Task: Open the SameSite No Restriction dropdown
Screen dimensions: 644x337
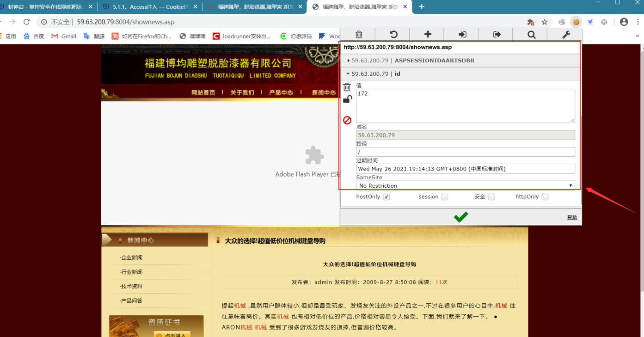Action: [466, 185]
